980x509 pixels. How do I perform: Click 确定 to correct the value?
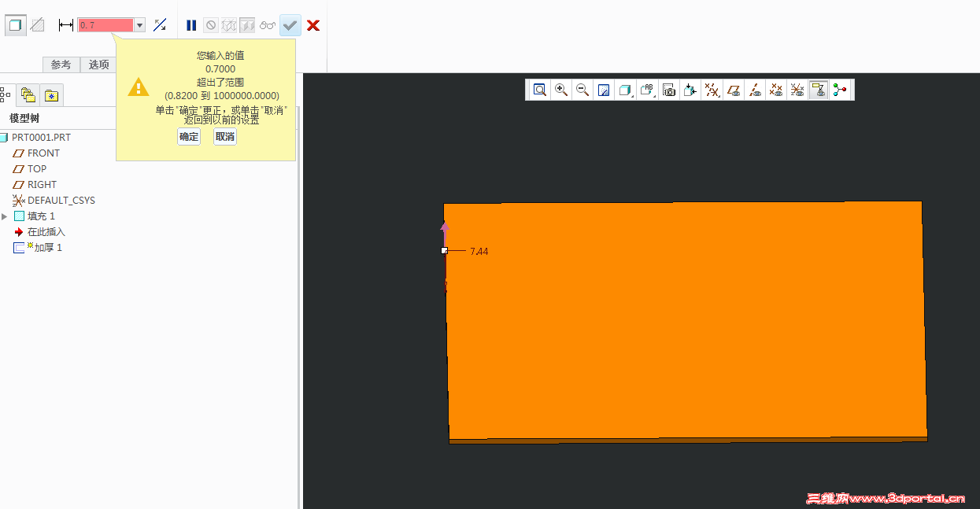coord(189,136)
